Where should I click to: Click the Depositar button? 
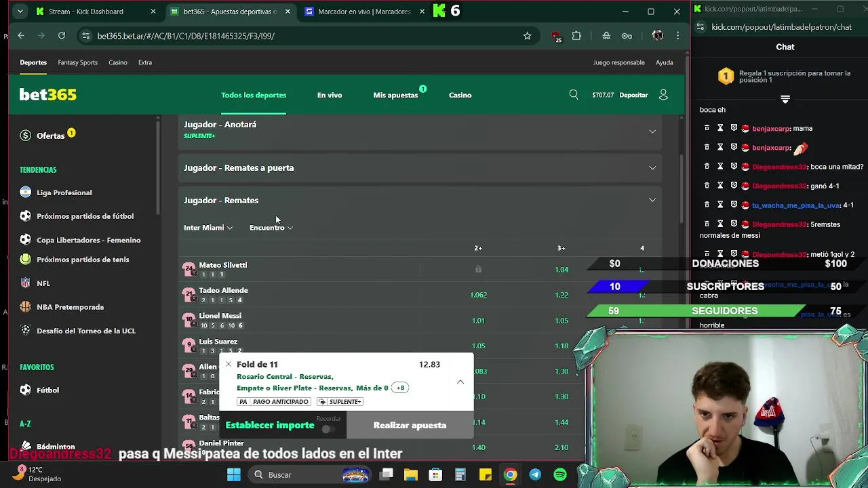click(x=633, y=95)
